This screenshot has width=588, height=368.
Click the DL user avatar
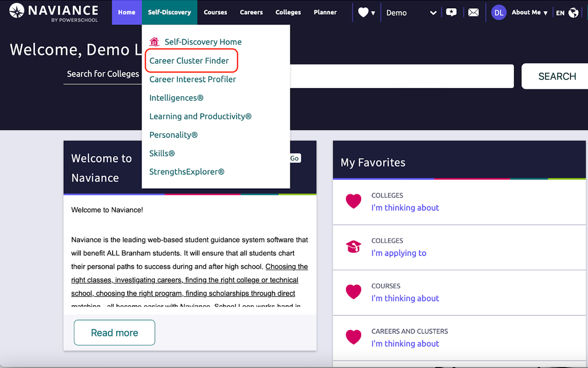[499, 13]
